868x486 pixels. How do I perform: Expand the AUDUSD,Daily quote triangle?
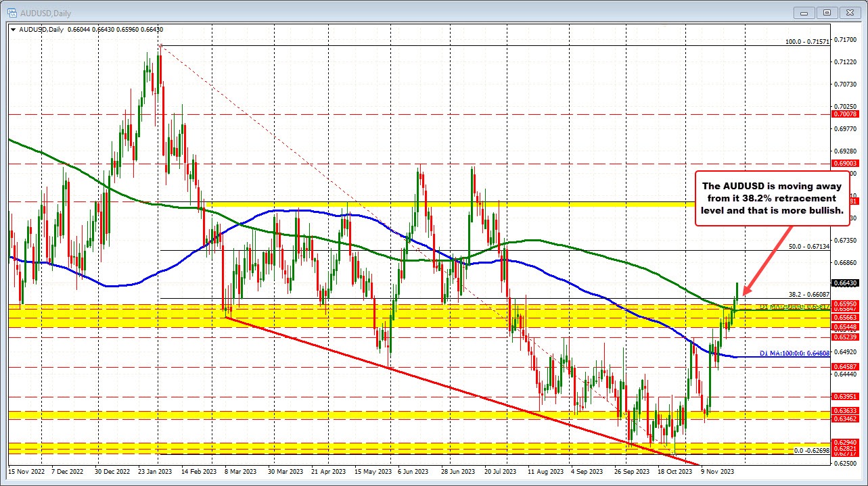point(13,29)
